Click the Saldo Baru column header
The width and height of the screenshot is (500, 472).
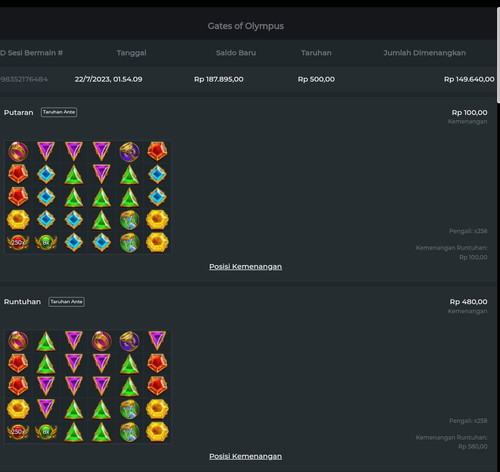236,53
